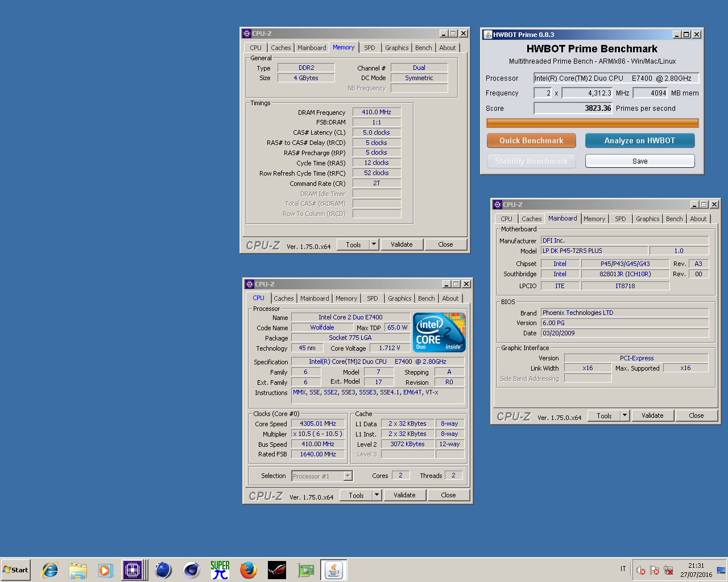This screenshot has height=582, width=728.
Task: Save the HWBOT Prime result
Action: tap(640, 161)
